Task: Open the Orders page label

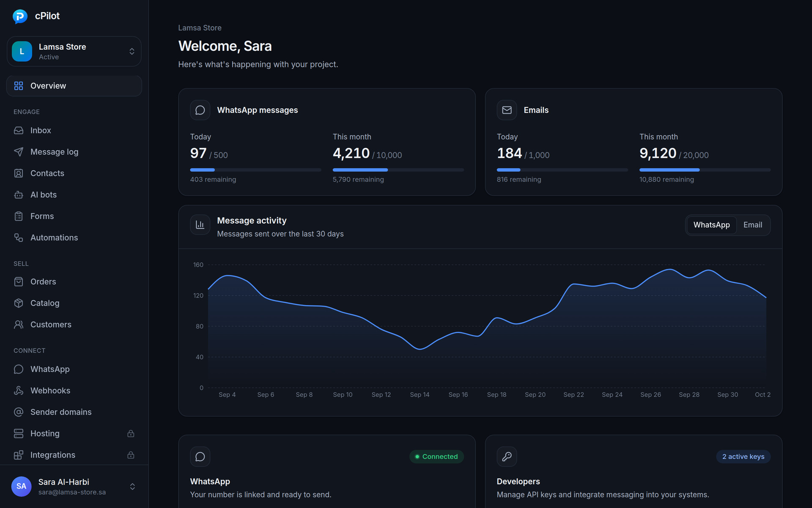Action: coord(43,282)
